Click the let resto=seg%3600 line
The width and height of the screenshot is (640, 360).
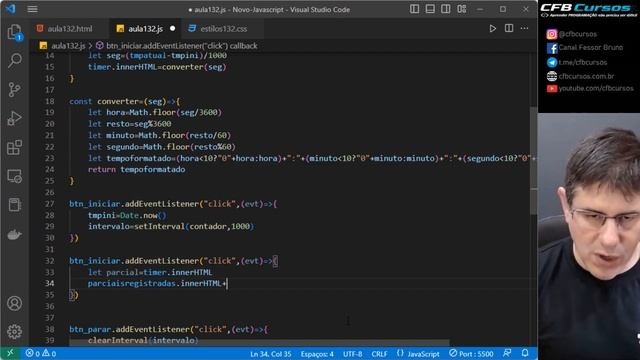point(129,124)
